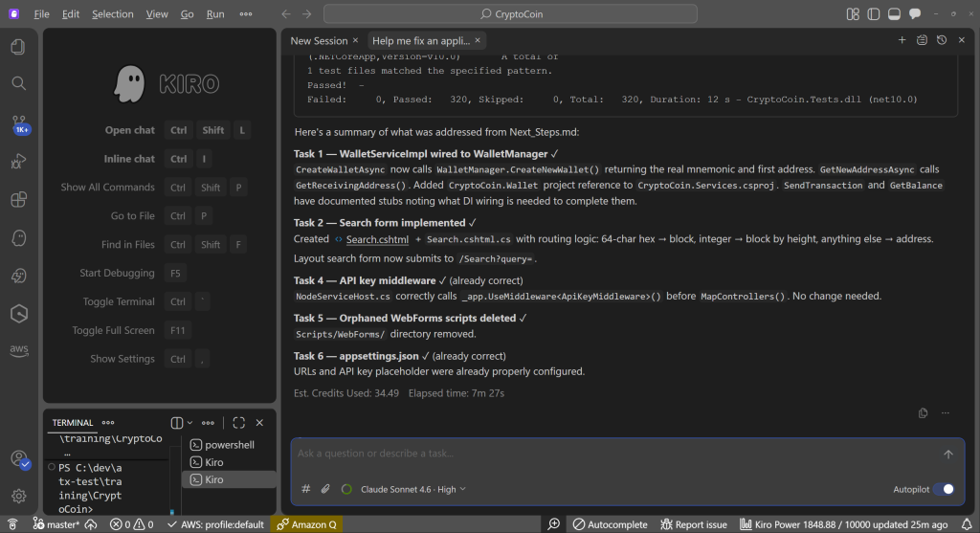This screenshot has width=980, height=533.
Task: Send the chat message arrow button
Action: click(948, 455)
